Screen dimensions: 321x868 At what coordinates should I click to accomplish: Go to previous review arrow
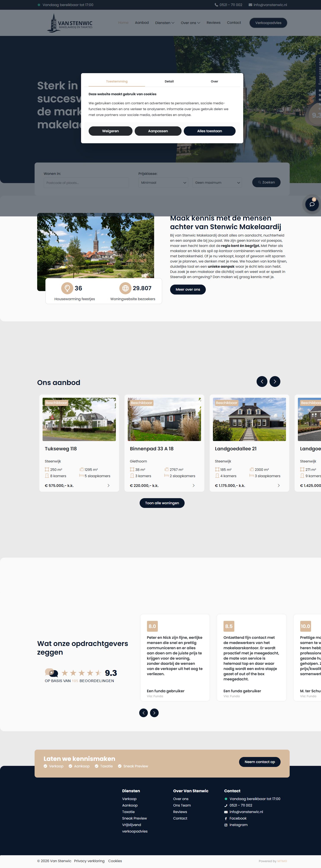coord(144,713)
